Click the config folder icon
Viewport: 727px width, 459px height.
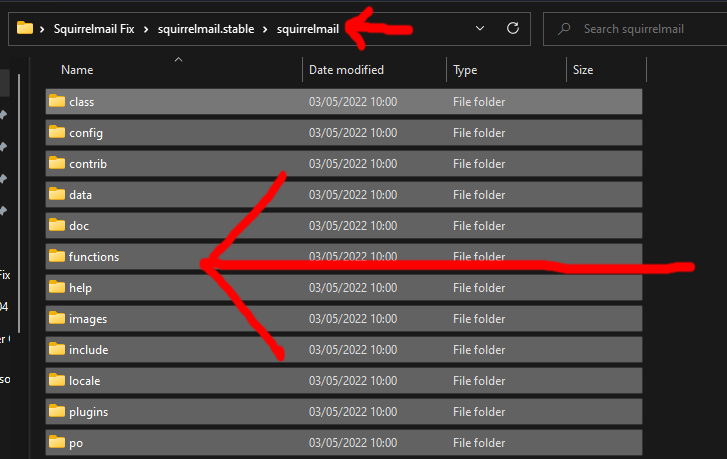coord(56,133)
